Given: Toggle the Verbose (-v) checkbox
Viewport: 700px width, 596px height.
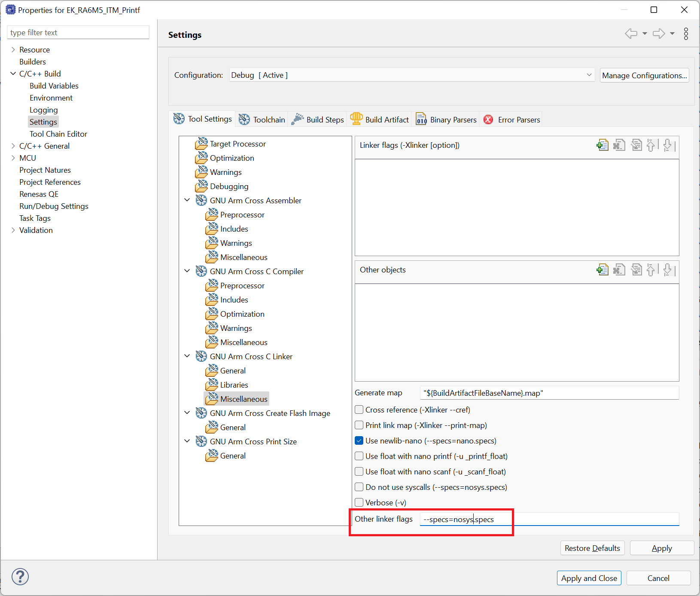Looking at the screenshot, I should coord(359,502).
